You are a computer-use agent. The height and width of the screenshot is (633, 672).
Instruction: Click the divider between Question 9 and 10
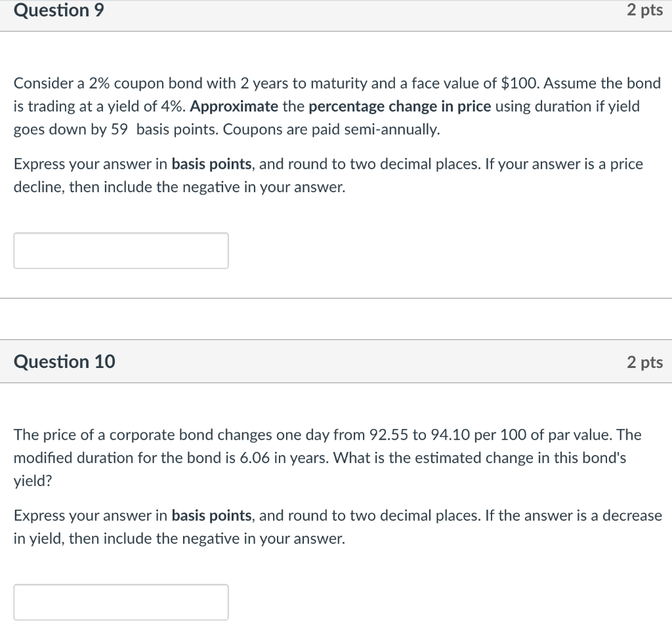tap(336, 302)
